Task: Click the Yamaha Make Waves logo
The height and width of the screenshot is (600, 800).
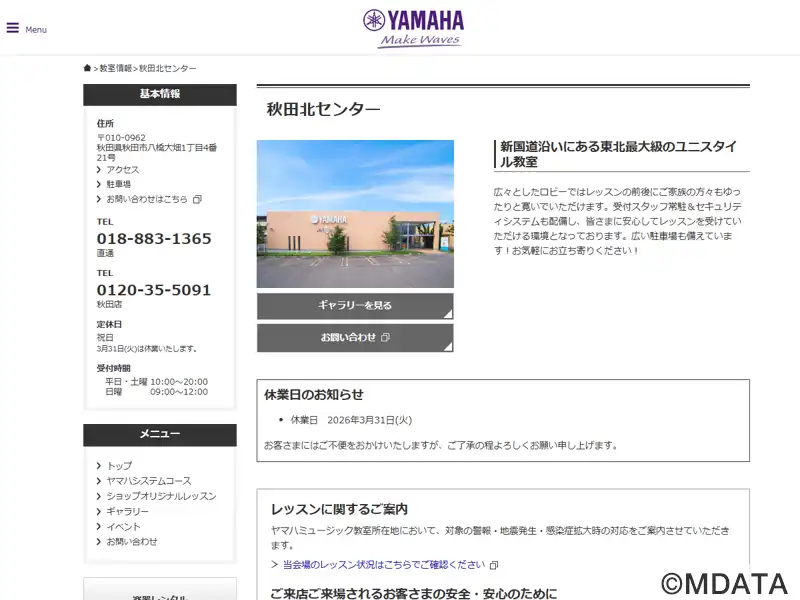Action: (x=413, y=29)
